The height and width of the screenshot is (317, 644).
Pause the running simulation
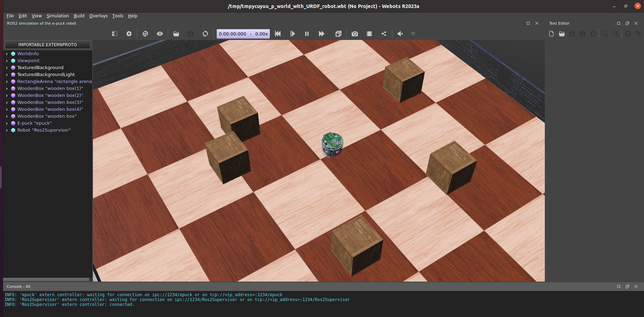click(307, 34)
